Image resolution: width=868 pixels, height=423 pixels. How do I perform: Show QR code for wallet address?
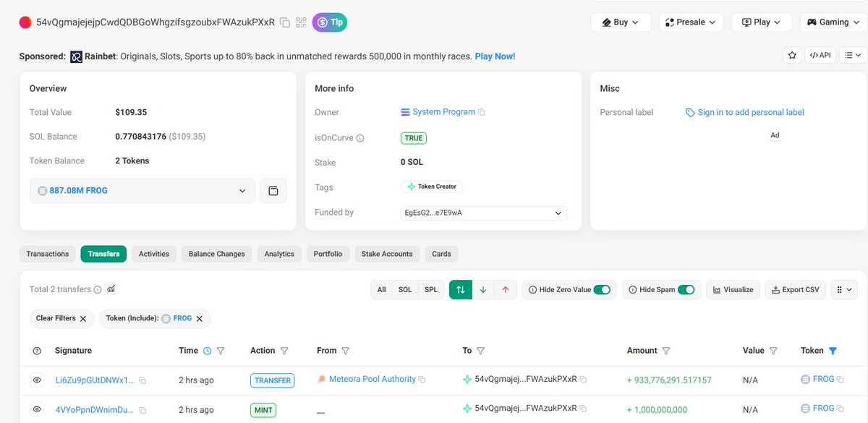301,22
